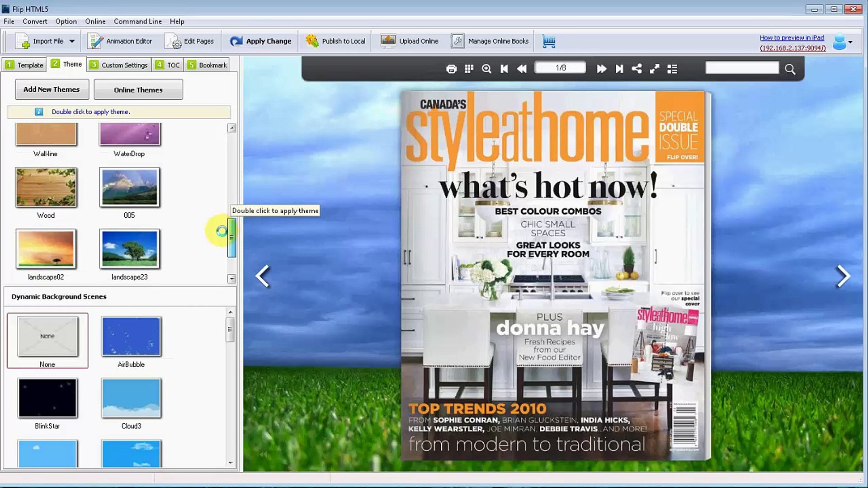The height and width of the screenshot is (488, 868).
Task: Flip to next page with right arrow
Action: 843,276
